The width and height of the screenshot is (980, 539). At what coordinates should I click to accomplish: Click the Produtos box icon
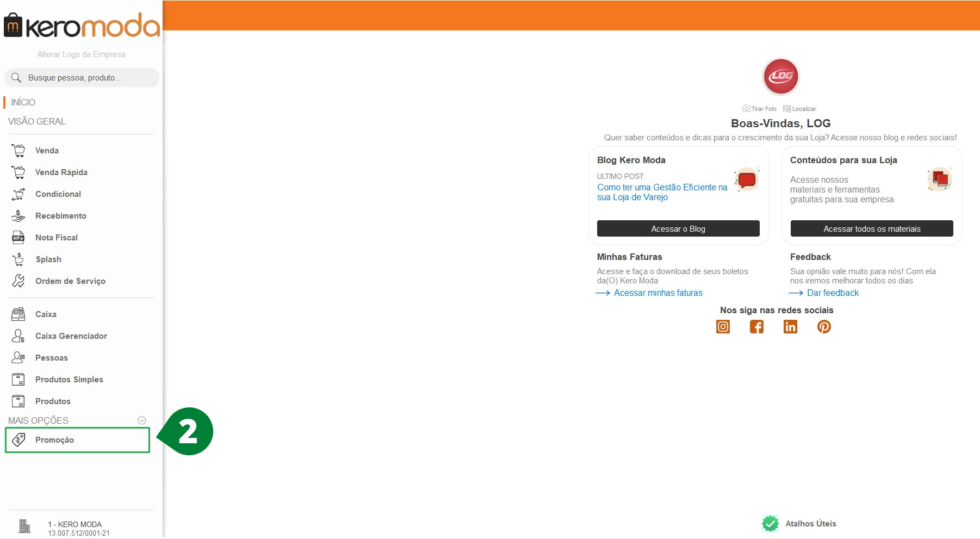pyautogui.click(x=18, y=401)
